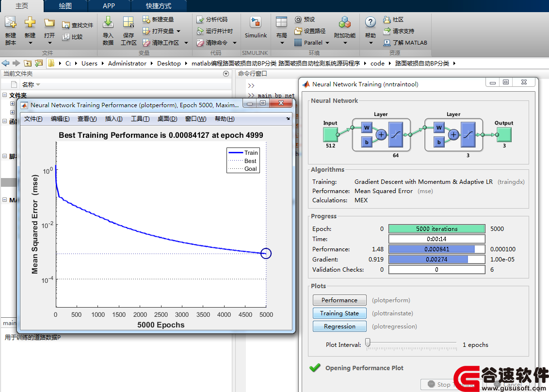Click the green checkmark status icon
Screen dimensions: 549x392
point(315,367)
